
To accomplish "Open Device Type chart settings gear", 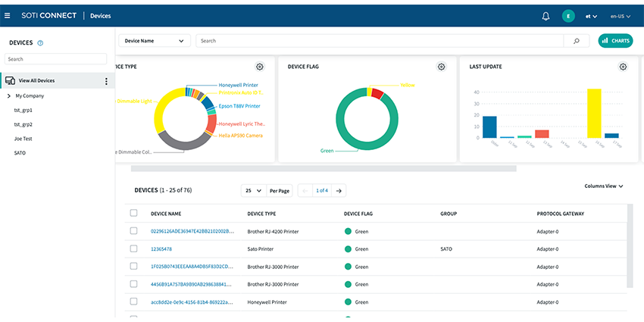I will (260, 67).
